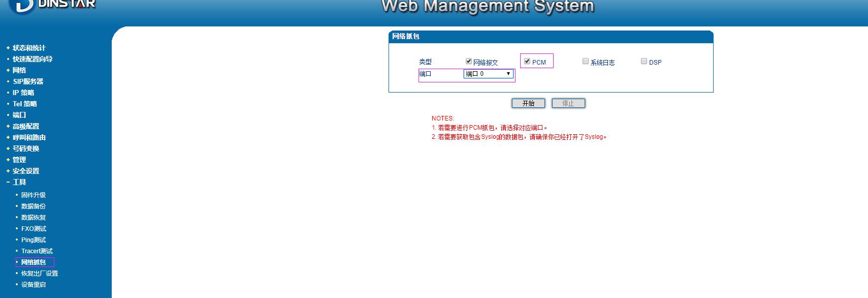868x298 pixels.
Task: Open 数据恢复 page
Action: click(x=34, y=218)
